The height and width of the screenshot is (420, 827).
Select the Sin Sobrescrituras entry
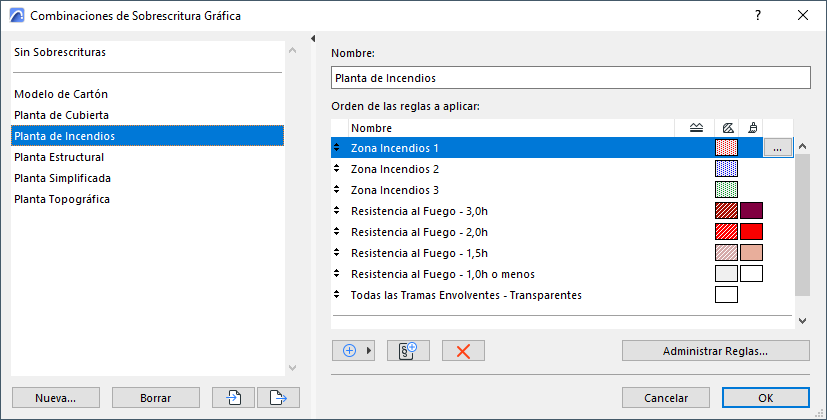[x=60, y=51]
